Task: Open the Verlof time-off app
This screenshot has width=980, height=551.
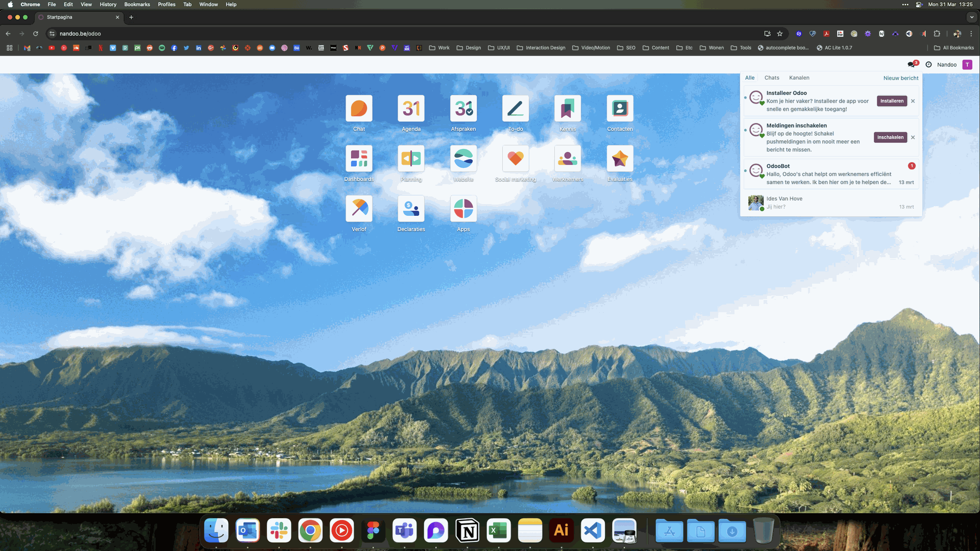Action: 359,208
